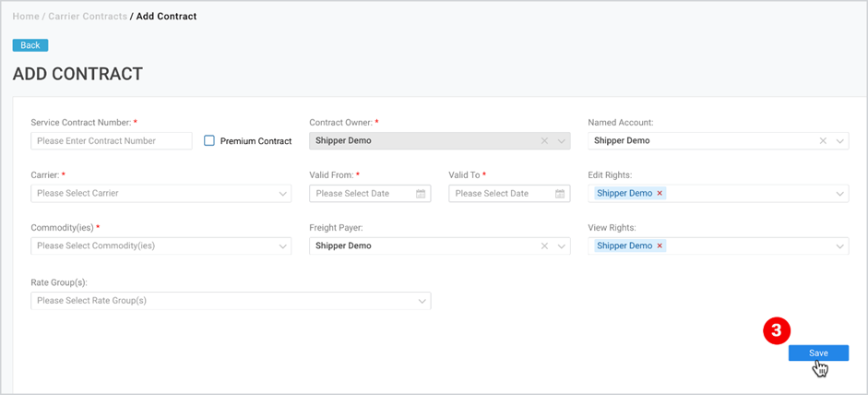Expand the Edit Rights dropdown arrow
The width and height of the screenshot is (868, 395).
(x=839, y=193)
